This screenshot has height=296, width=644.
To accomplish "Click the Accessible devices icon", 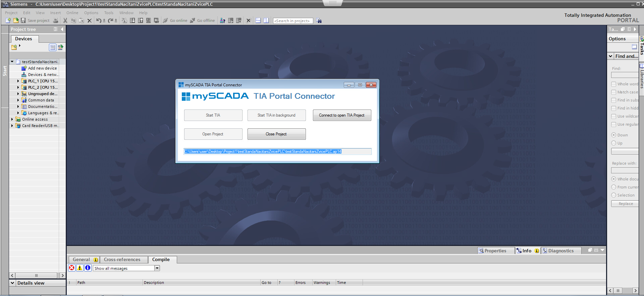I will coord(222,20).
